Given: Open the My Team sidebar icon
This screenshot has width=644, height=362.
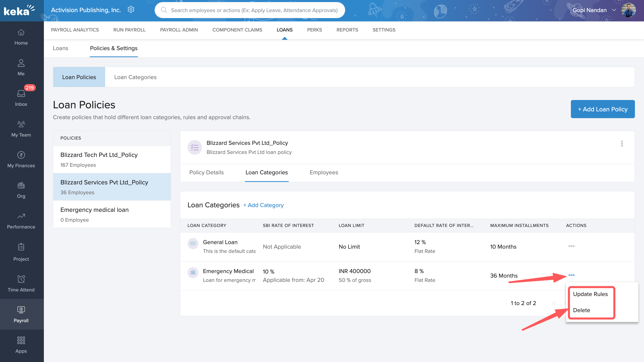Looking at the screenshot, I should 21,129.
